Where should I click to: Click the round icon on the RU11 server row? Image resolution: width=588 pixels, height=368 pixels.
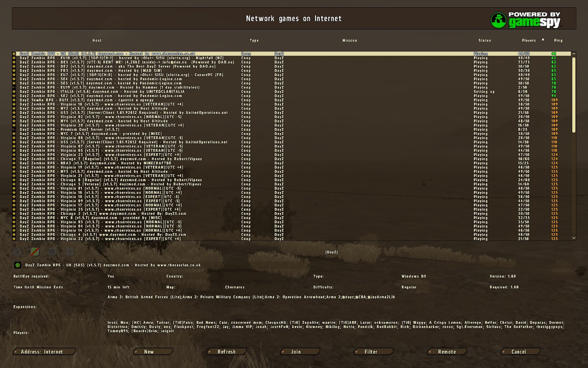[14, 100]
